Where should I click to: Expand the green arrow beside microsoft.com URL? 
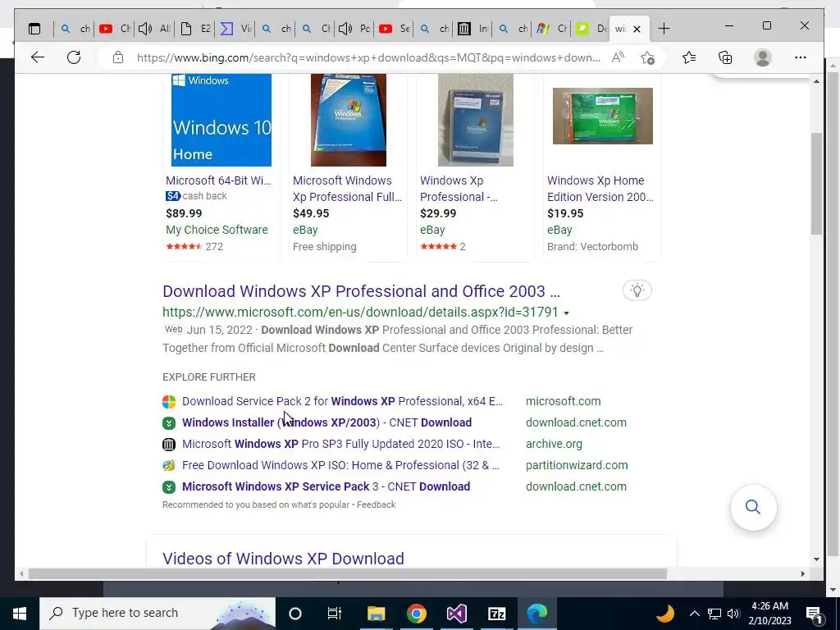[x=566, y=313]
